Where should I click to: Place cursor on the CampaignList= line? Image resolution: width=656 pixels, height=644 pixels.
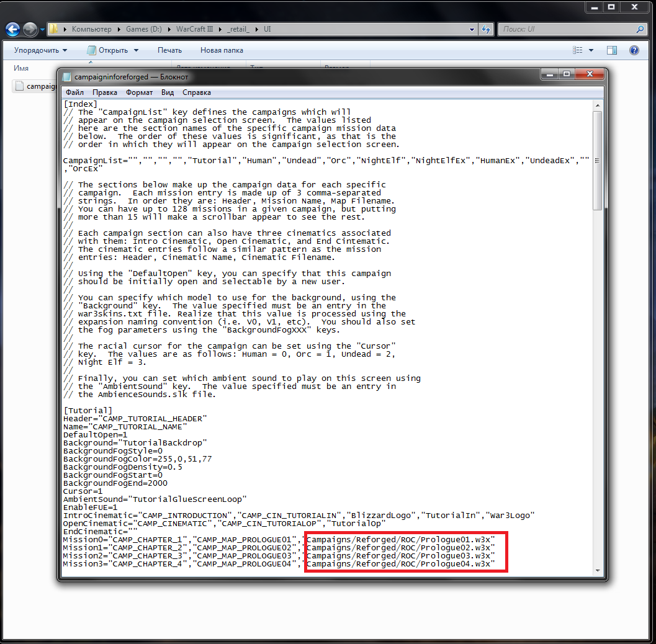click(x=326, y=161)
